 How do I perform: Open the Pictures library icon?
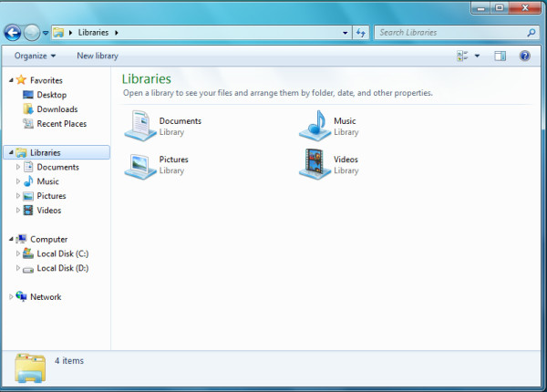[x=139, y=164]
